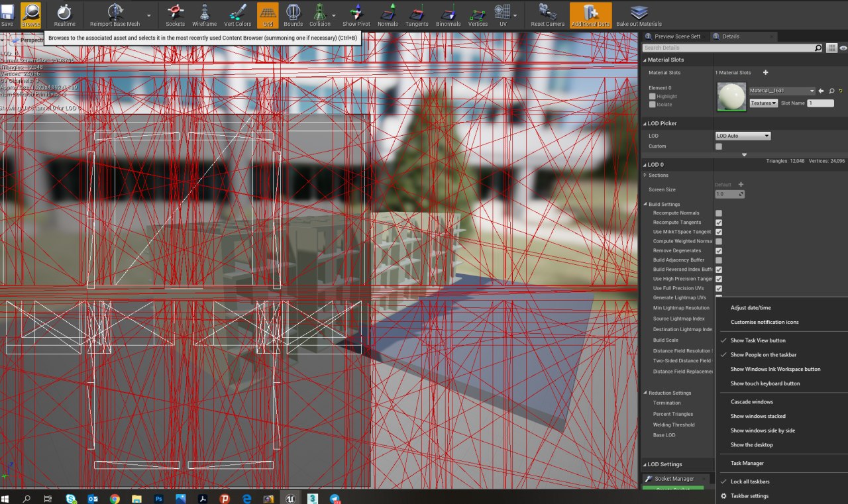Screen dimensions: 848x504
Task: Show mesh Bounds
Action: click(293, 15)
